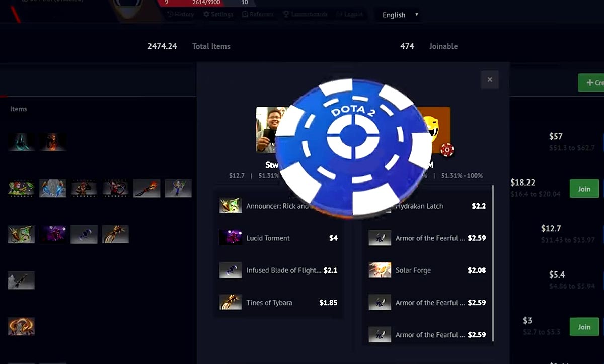Screen dimensions: 604x364
Task: Select the Hydrakan Latch item name
Action: (419, 206)
